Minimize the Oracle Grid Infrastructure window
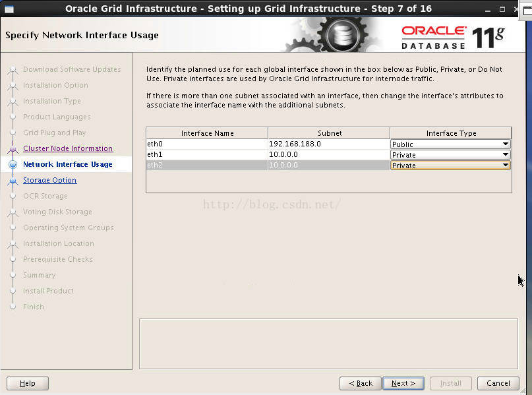The image size is (532, 395). pos(488,9)
